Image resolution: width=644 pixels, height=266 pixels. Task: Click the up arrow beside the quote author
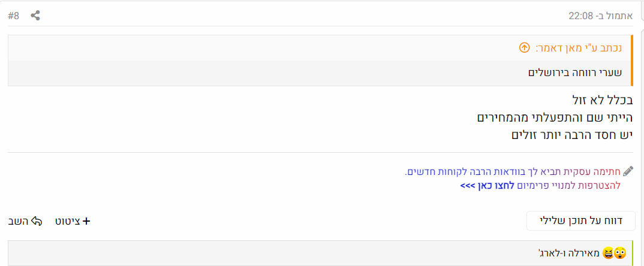[x=524, y=47]
